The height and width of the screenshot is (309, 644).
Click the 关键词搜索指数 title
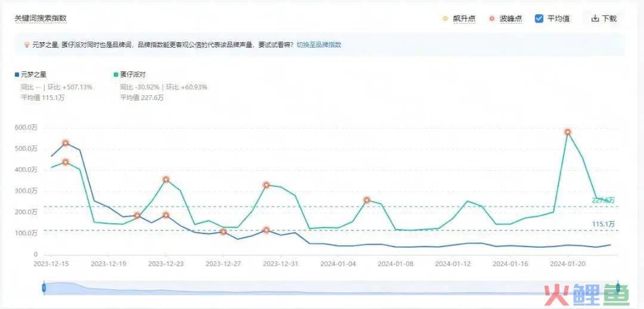point(41,18)
